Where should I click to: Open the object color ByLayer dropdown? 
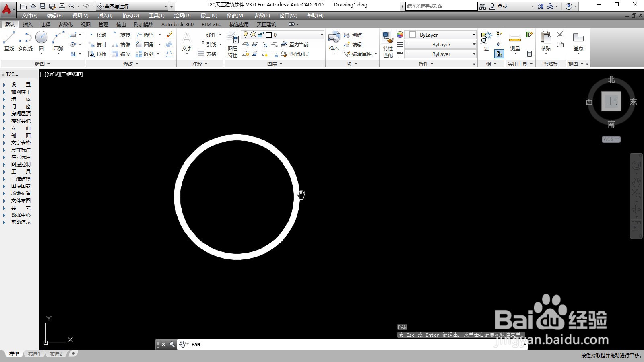(x=441, y=35)
